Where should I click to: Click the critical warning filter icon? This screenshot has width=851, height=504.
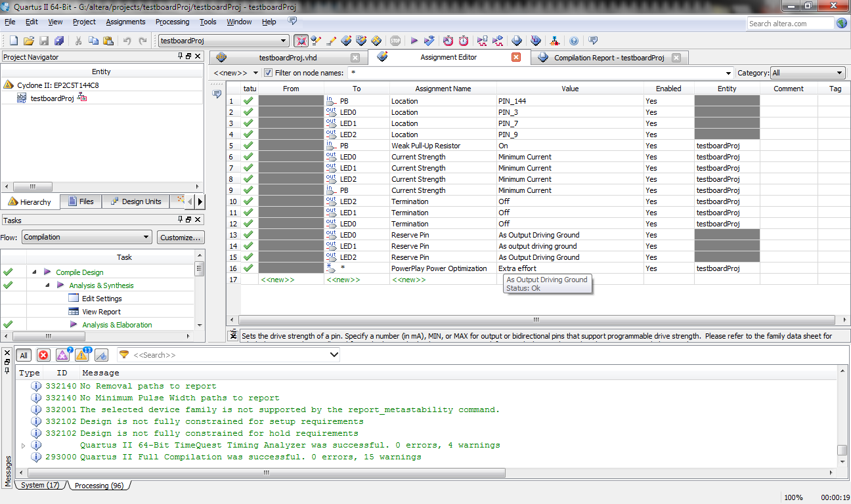coord(62,355)
